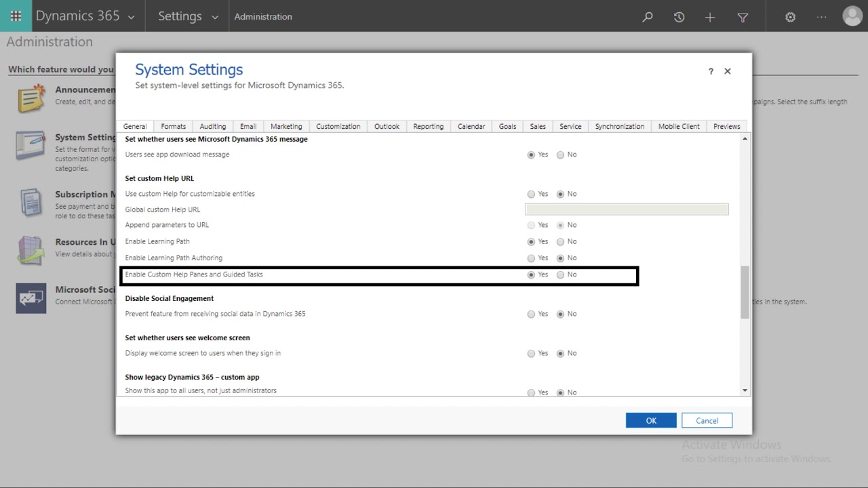Click the 'Enable Learning Path Authoring' label

click(x=174, y=258)
